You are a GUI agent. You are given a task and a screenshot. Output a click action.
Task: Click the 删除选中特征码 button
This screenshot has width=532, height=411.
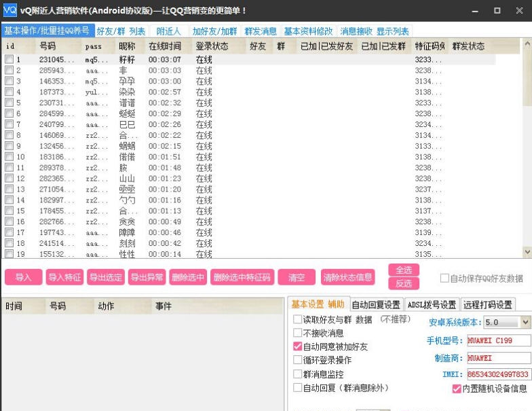coord(242,277)
